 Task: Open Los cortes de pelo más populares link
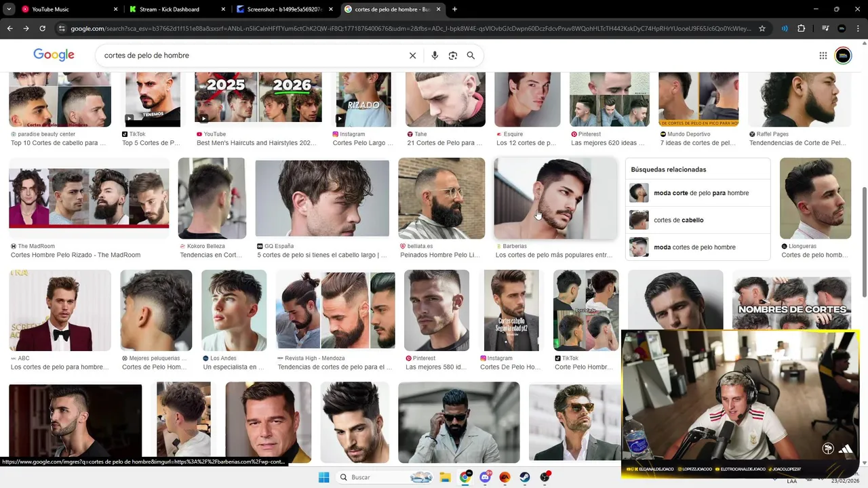coord(554,255)
